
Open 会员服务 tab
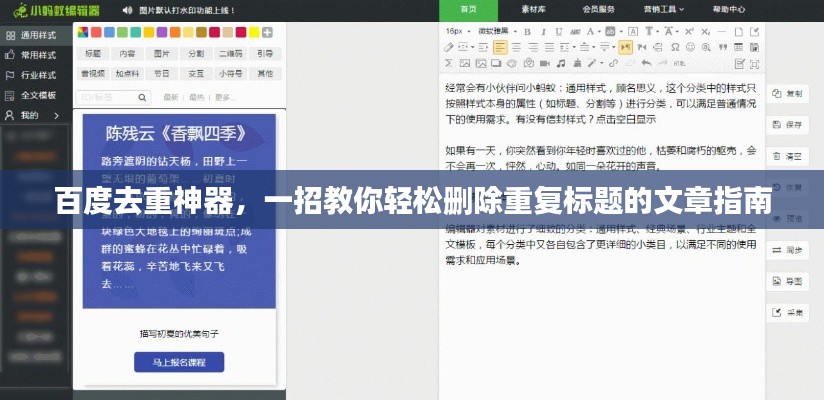click(599, 9)
